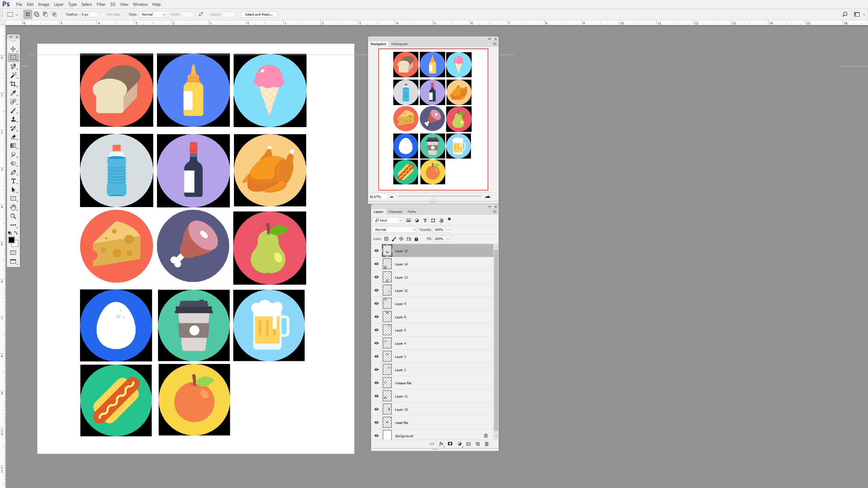Viewport: 868px width, 488px height.
Task: Toggle Lock all for the layer
Action: (x=416, y=239)
